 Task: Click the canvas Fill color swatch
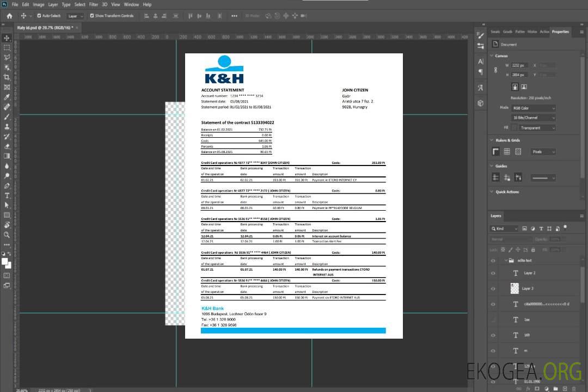(x=514, y=128)
